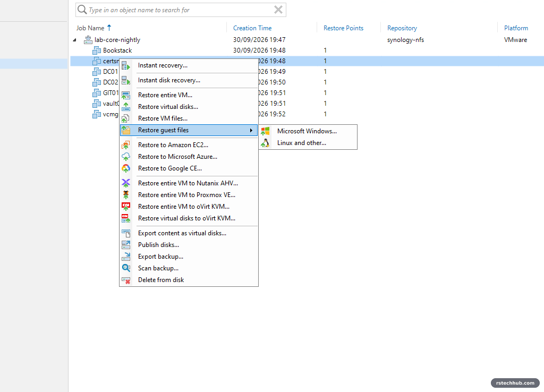Click the Google CE restore icon
The height and width of the screenshot is (392, 544).
126,168
